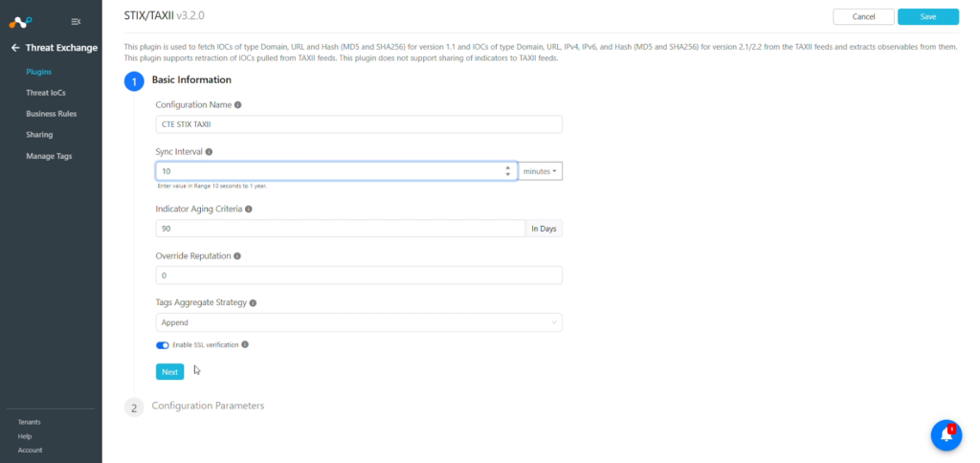Expand step 2 Configuration Parameters
The image size is (980, 463).
click(x=208, y=407)
